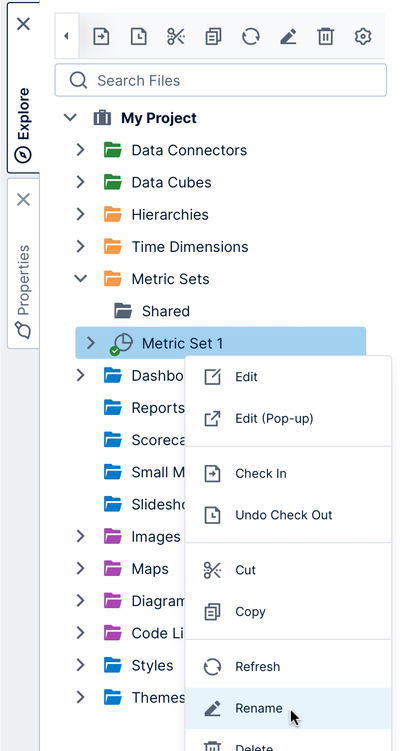Image resolution: width=400 pixels, height=751 pixels.
Task: Collapse the toolbar with left arrow
Action: (67, 36)
